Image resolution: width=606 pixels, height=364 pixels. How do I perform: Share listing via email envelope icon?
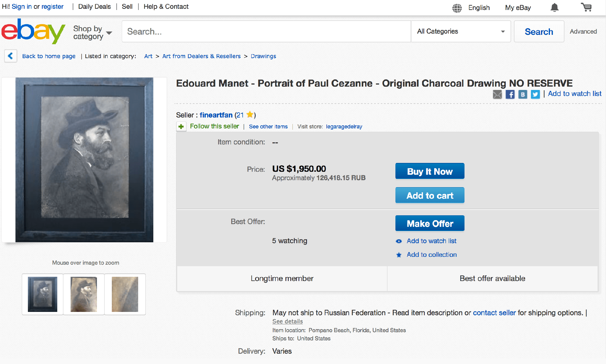click(497, 94)
